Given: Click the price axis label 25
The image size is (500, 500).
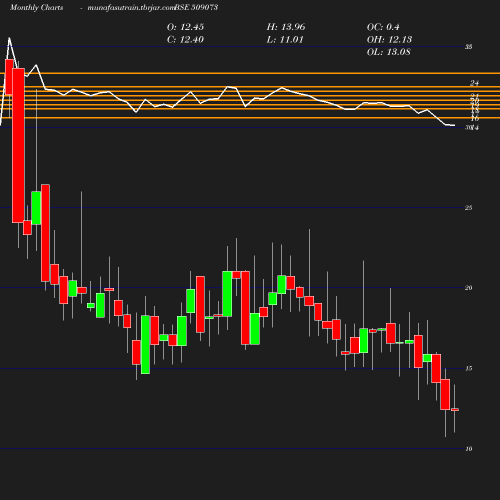Looking at the screenshot, I should tap(469, 208).
